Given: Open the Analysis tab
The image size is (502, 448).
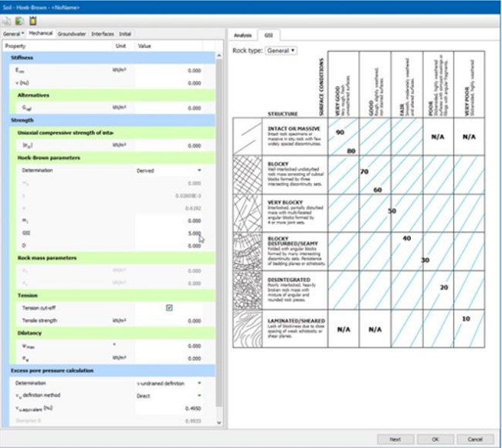Looking at the screenshot, I should tap(243, 36).
